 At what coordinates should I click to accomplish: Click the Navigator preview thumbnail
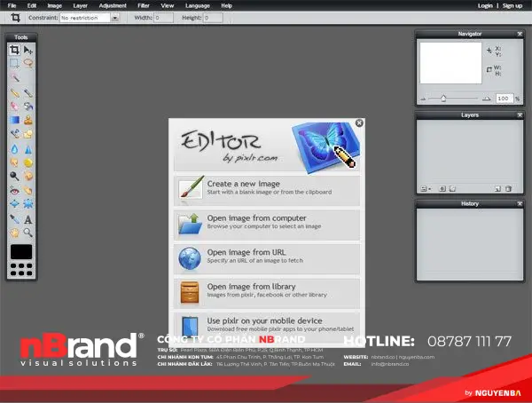[450, 63]
